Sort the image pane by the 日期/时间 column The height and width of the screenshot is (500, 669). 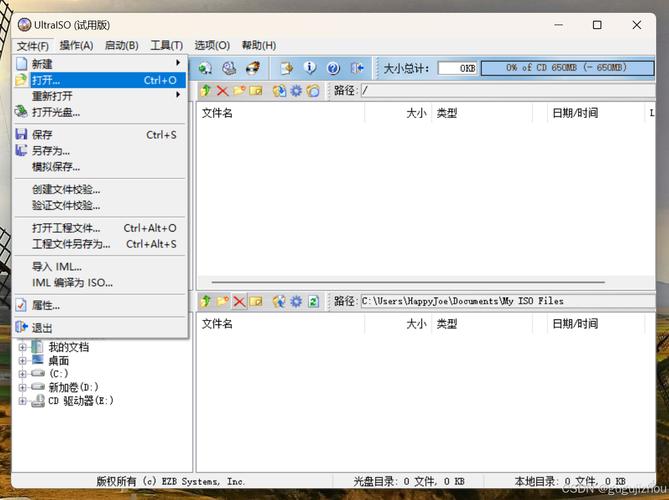596,113
